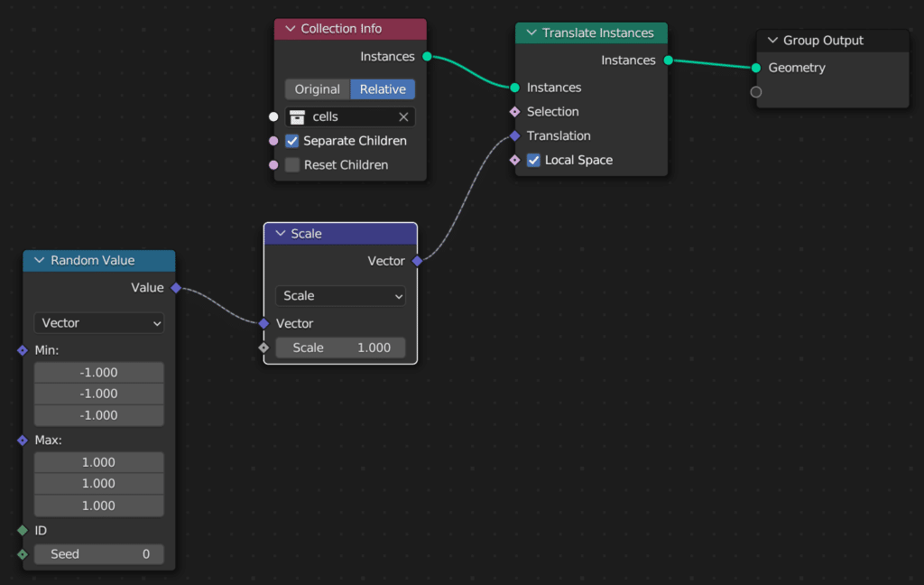Click the collection icon beside cells
This screenshot has width=924, height=585.
click(x=298, y=117)
